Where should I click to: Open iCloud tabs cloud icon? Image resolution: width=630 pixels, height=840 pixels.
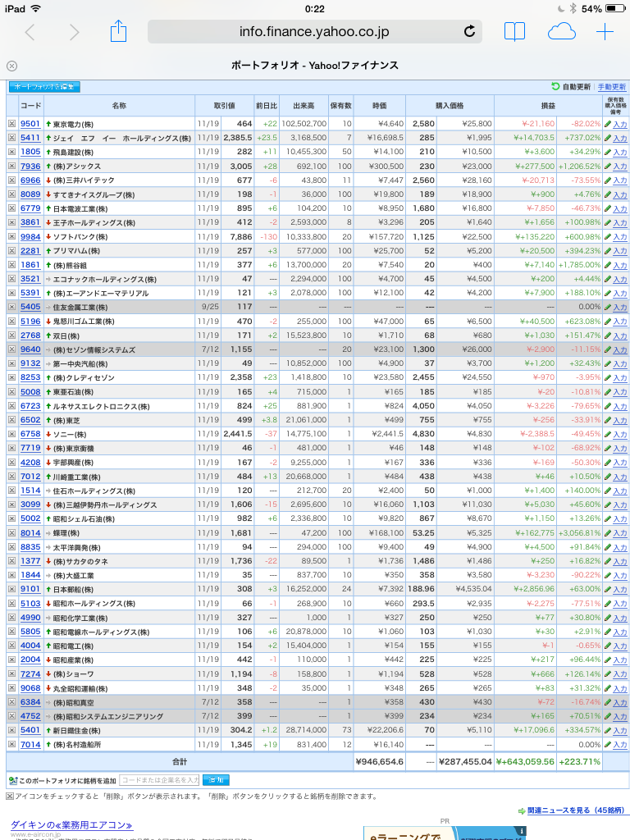point(561,32)
